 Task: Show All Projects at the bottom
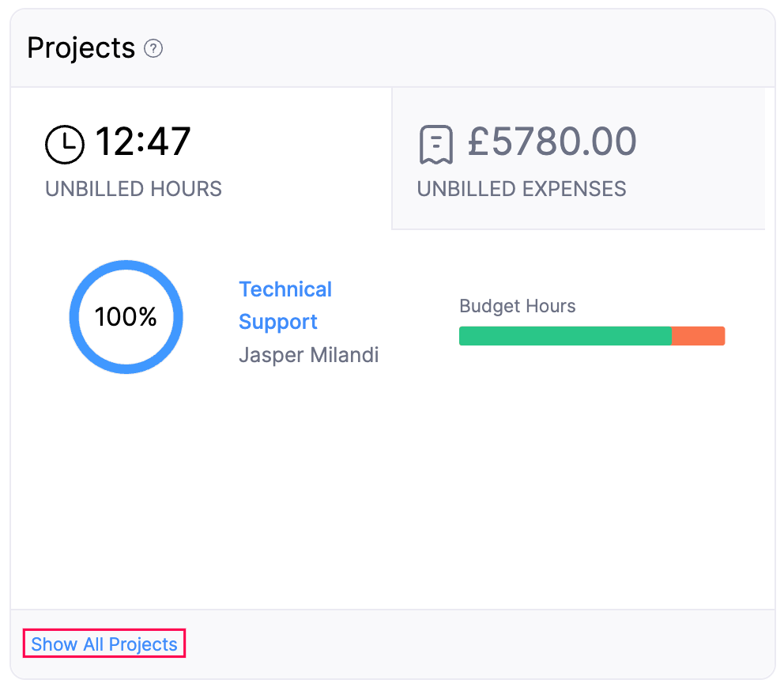click(104, 644)
